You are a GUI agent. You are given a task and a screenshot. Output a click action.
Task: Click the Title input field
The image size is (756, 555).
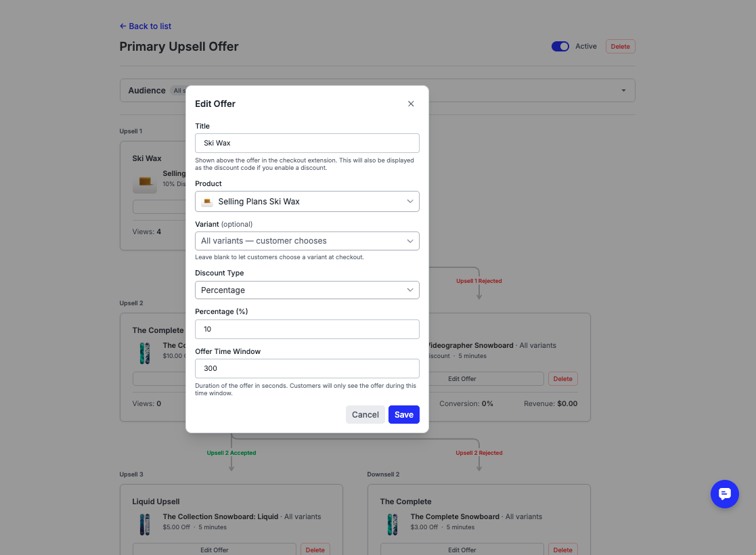[x=307, y=143]
